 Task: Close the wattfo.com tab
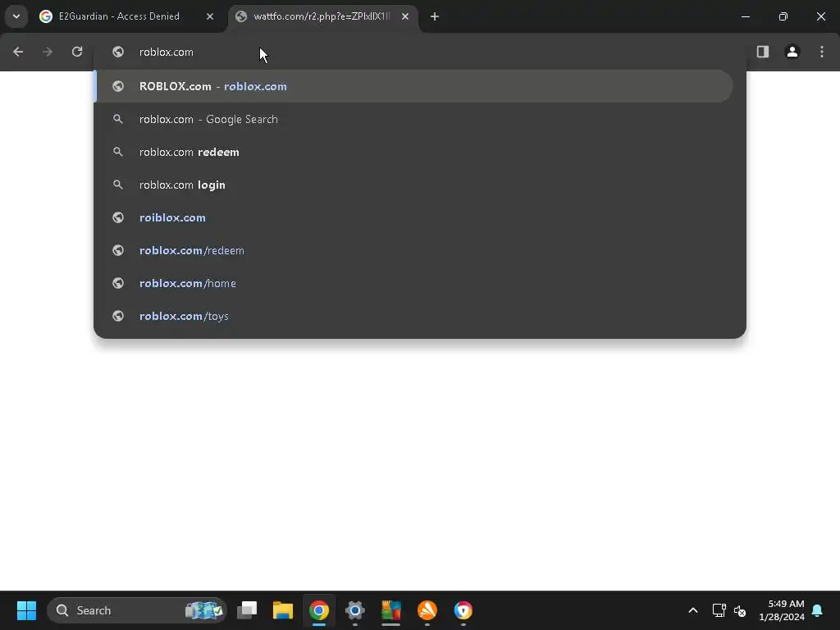coord(405,16)
